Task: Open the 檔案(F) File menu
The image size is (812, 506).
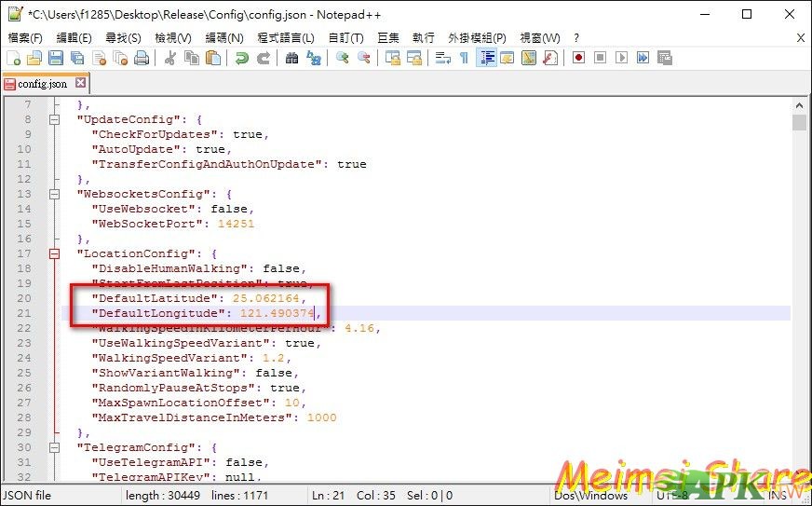Action: [x=25, y=37]
